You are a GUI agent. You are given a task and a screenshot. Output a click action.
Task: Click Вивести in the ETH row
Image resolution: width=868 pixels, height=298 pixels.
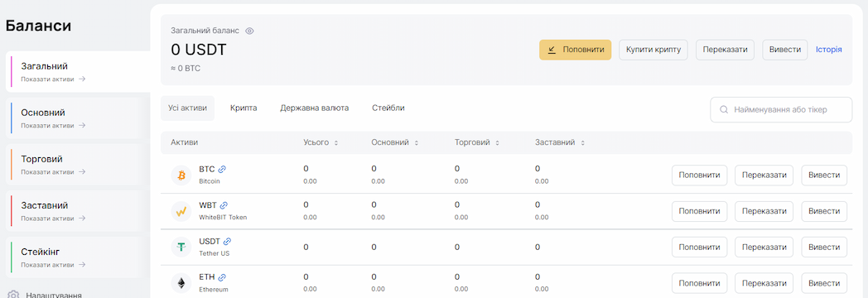(824, 284)
